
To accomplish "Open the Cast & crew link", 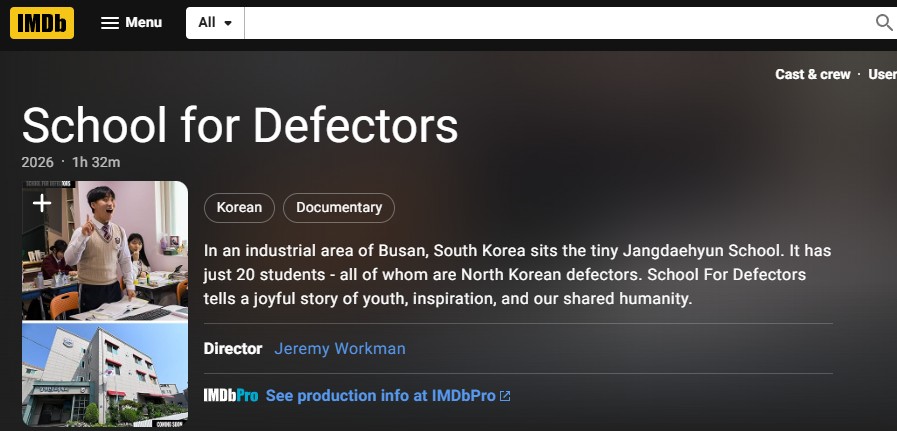I will point(812,74).
